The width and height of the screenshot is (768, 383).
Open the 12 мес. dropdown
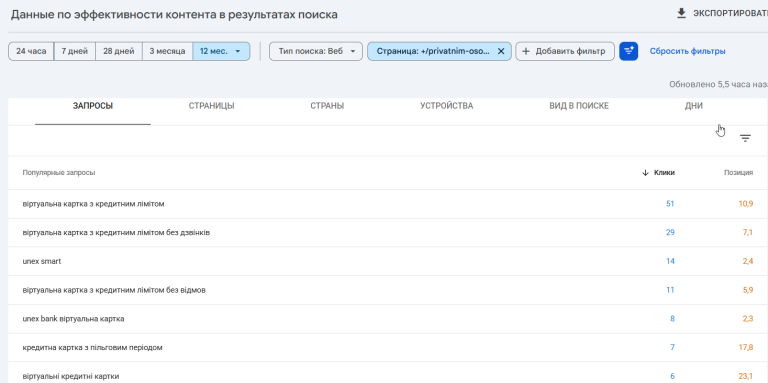coord(221,51)
